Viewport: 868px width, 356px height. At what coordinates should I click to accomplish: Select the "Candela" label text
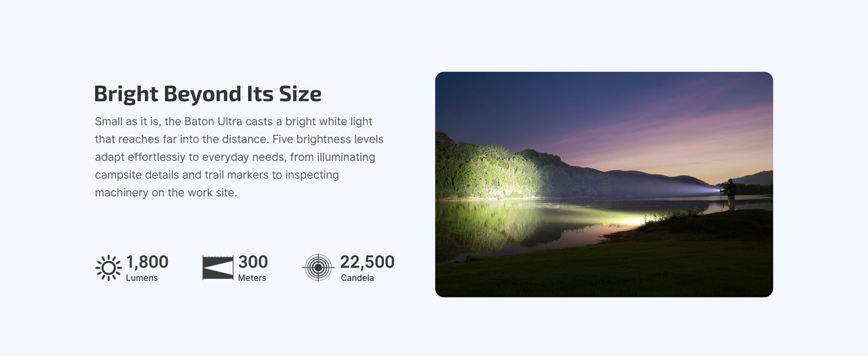357,278
